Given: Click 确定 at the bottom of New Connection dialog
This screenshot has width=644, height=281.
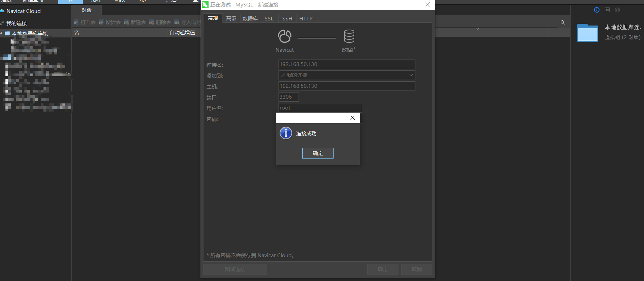Looking at the screenshot, I should (x=383, y=269).
